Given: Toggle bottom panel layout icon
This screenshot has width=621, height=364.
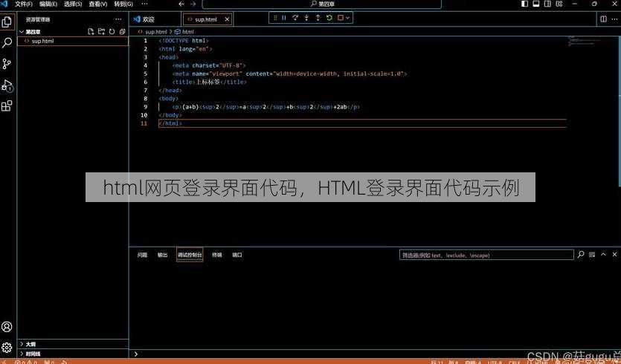Looking at the screenshot, I should 536,4.
